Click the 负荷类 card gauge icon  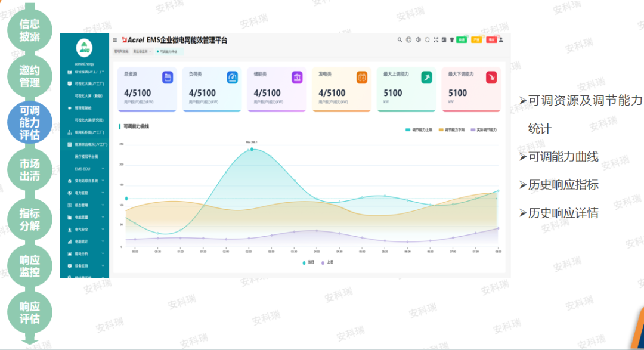tap(233, 78)
